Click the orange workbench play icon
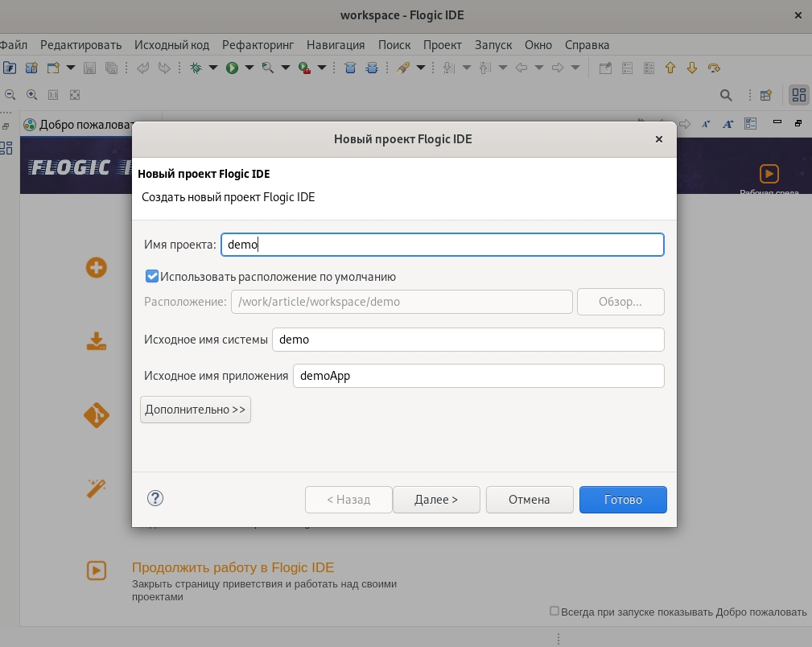 point(769,174)
